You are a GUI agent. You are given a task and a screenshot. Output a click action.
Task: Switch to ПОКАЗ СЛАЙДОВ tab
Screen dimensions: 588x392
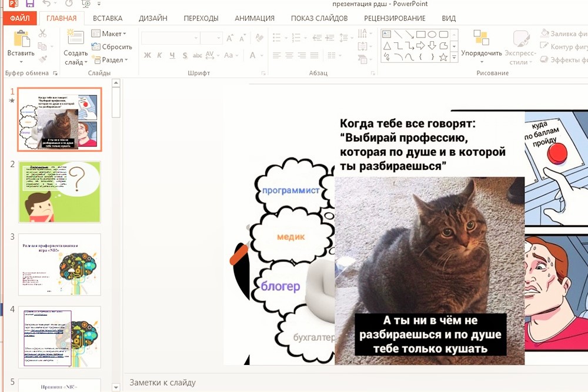(319, 18)
